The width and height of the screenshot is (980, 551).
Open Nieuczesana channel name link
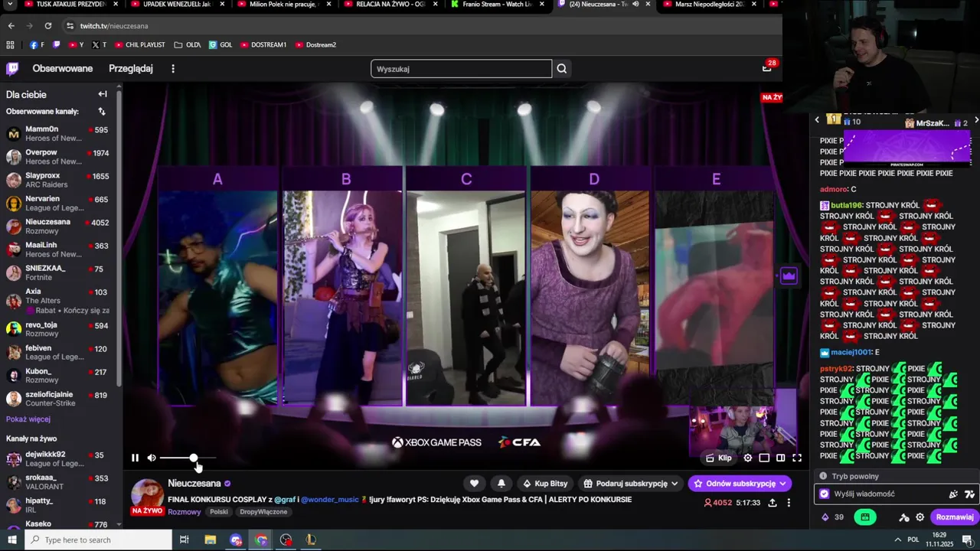[x=194, y=484]
